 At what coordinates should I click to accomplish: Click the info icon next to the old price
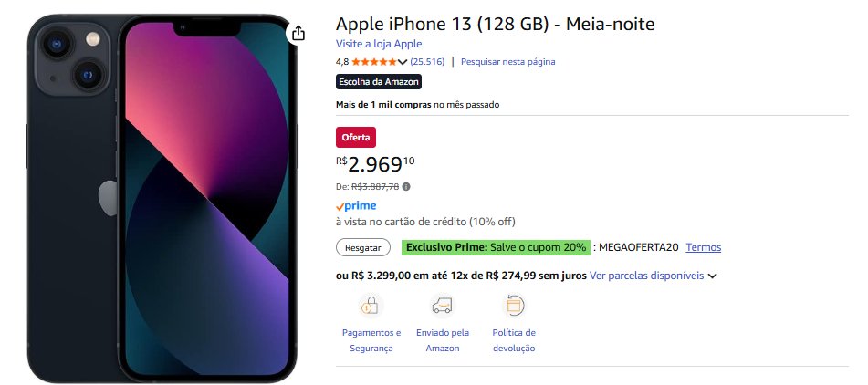(406, 187)
